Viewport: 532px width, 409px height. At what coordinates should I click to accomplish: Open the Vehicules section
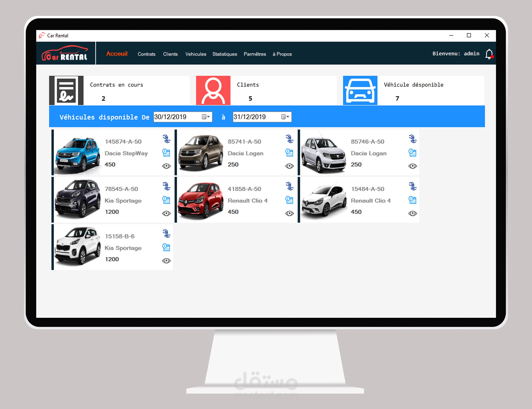click(x=196, y=54)
